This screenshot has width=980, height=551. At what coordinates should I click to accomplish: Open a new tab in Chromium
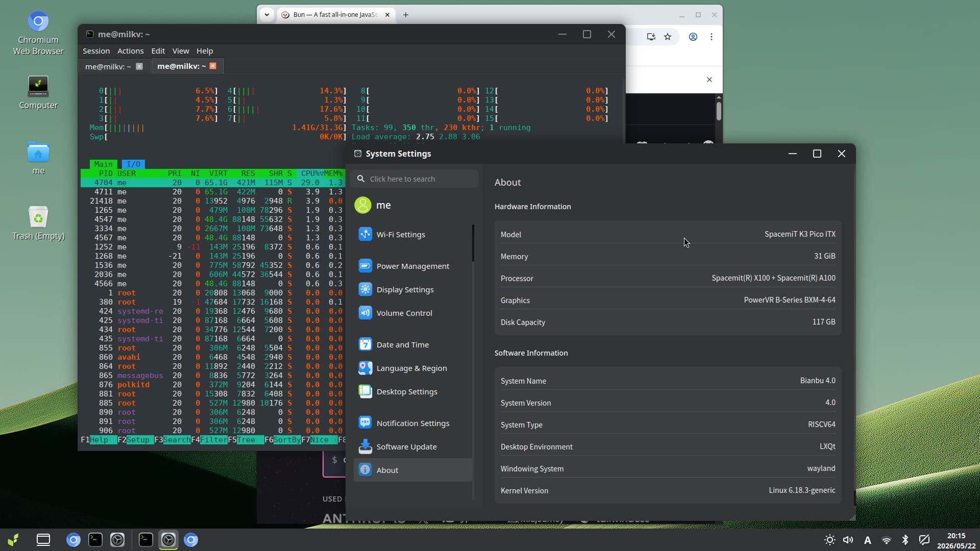[406, 15]
